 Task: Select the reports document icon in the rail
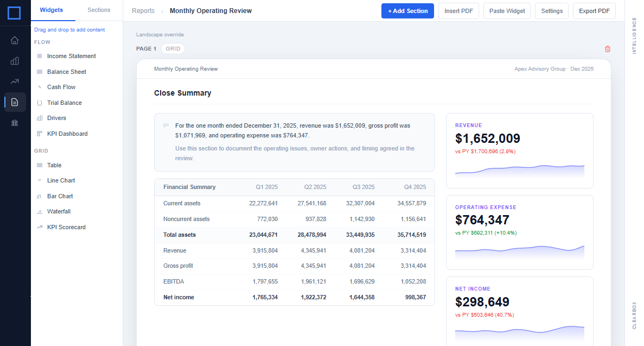pyautogui.click(x=15, y=102)
